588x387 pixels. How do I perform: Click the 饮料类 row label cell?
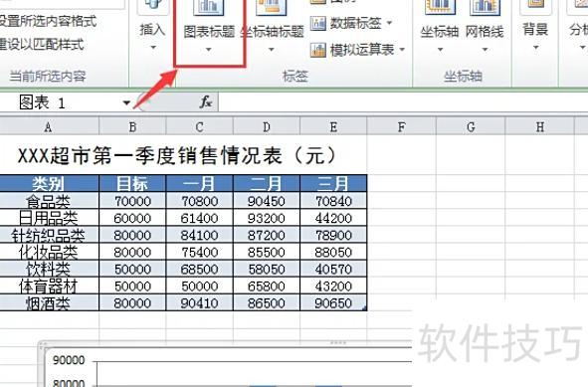click(49, 269)
